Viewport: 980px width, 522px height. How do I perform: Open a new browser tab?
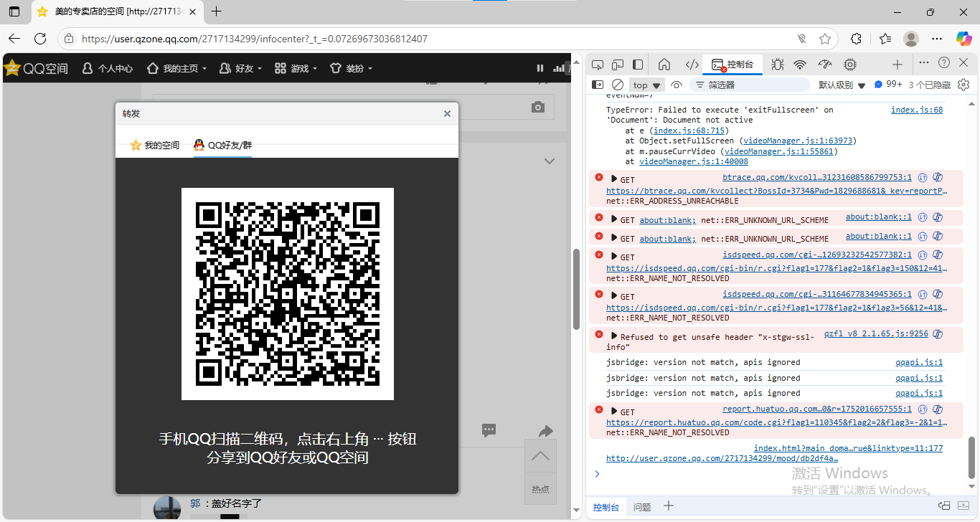[217, 11]
